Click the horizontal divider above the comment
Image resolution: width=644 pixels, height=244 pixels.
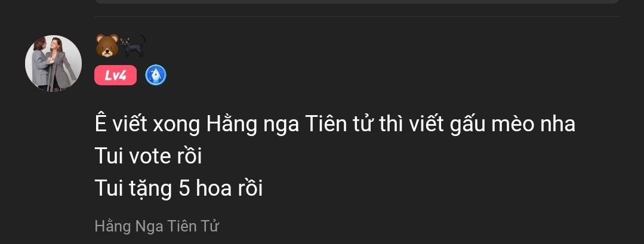pos(357,17)
